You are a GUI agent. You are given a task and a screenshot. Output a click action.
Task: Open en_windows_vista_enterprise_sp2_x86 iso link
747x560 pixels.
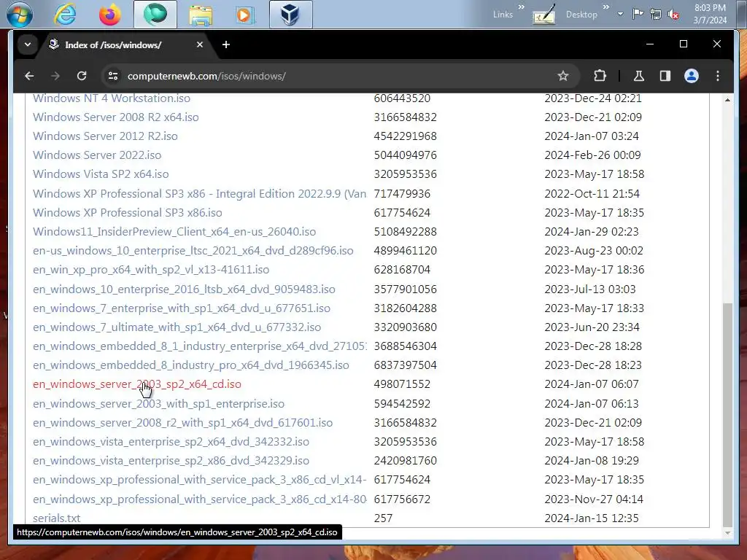[x=171, y=461]
